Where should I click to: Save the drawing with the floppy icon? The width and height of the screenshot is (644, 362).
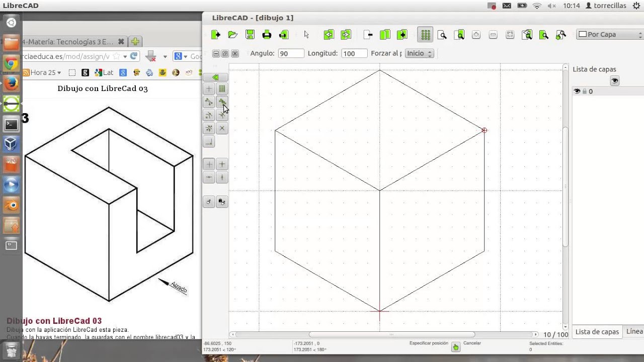[x=250, y=35]
